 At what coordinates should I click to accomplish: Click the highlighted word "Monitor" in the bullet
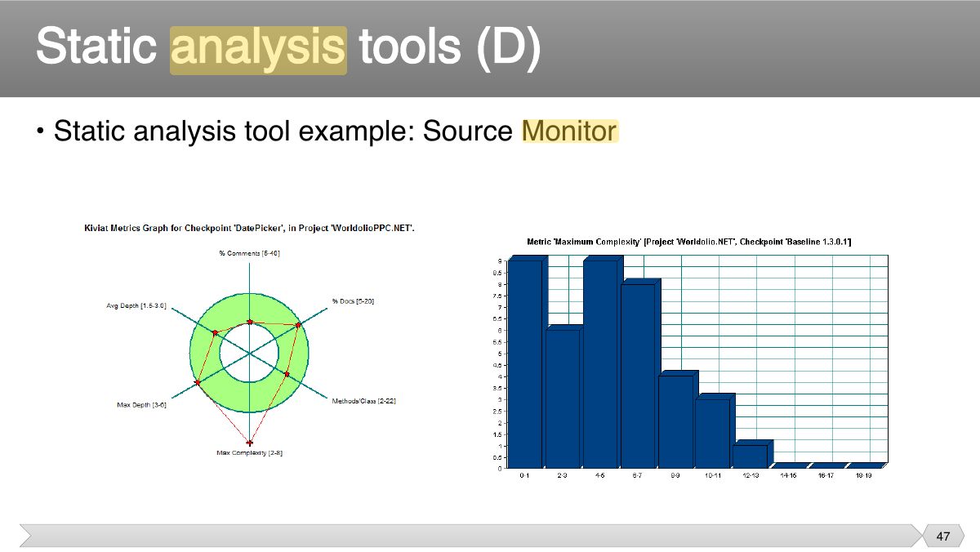(x=570, y=131)
